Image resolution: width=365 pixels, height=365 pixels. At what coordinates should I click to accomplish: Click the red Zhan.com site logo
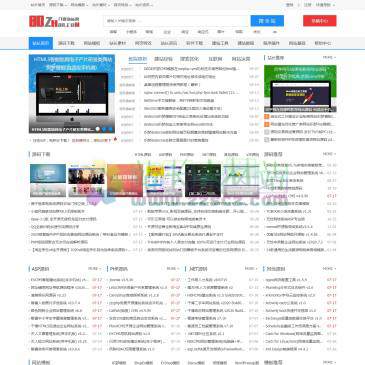[54, 21]
